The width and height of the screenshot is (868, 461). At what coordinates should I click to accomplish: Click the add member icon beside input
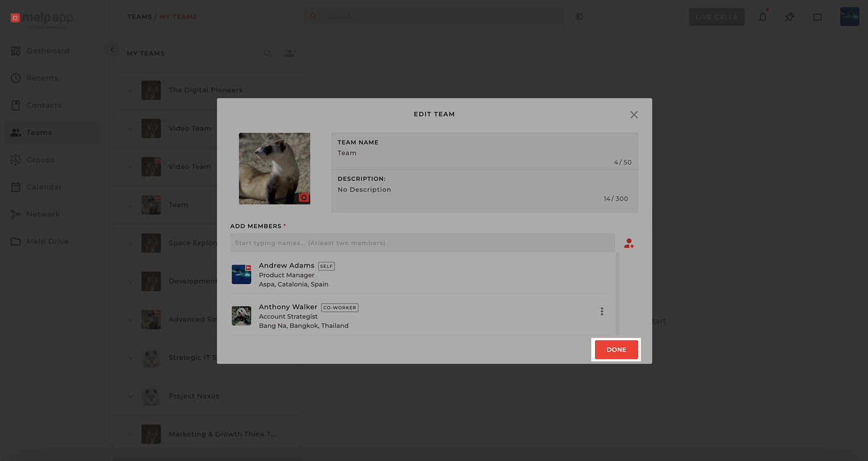point(629,243)
